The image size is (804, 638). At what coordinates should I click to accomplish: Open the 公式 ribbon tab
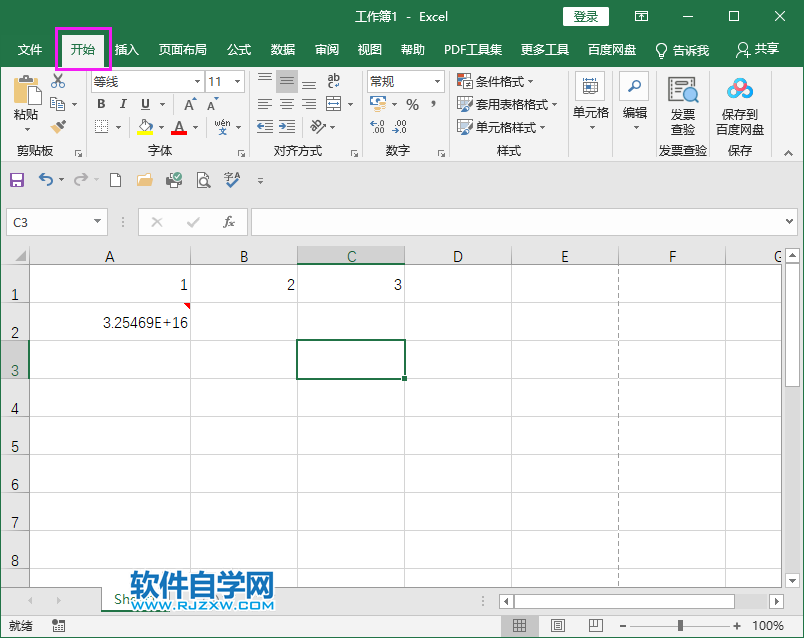coord(238,48)
